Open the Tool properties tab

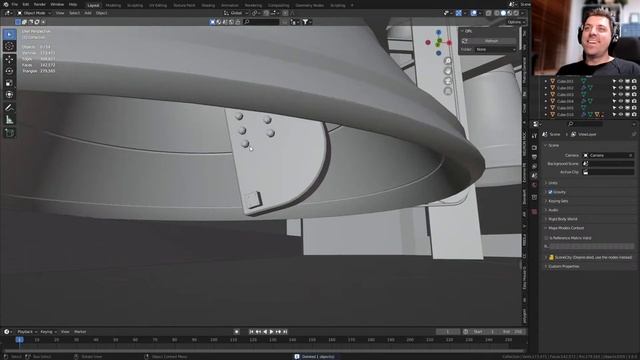534,136
